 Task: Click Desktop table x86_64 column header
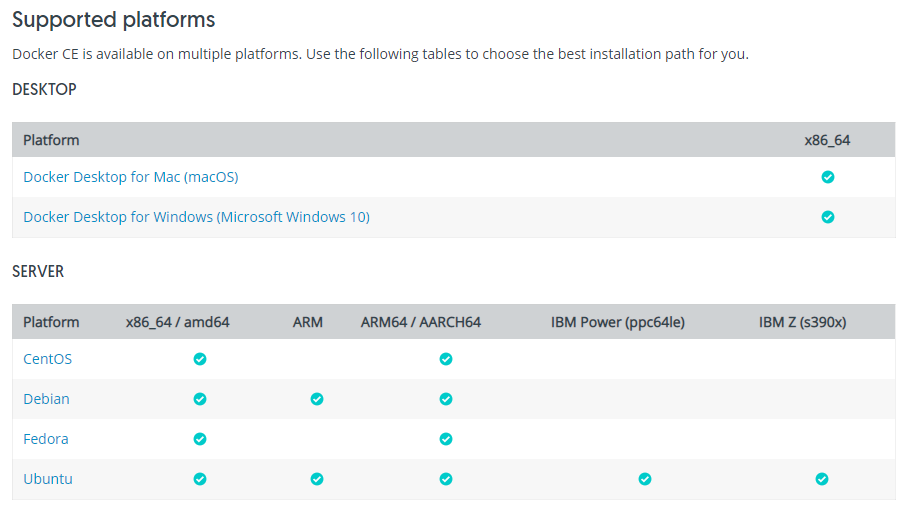coord(827,140)
